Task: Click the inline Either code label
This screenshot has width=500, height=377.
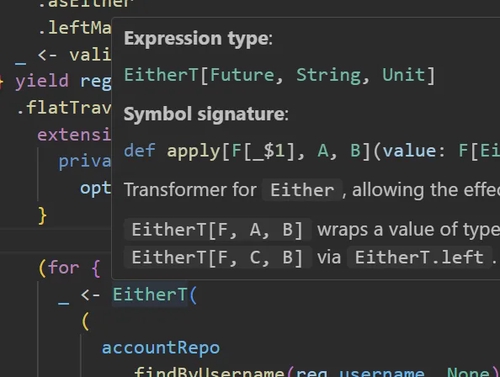Action: 302,190
